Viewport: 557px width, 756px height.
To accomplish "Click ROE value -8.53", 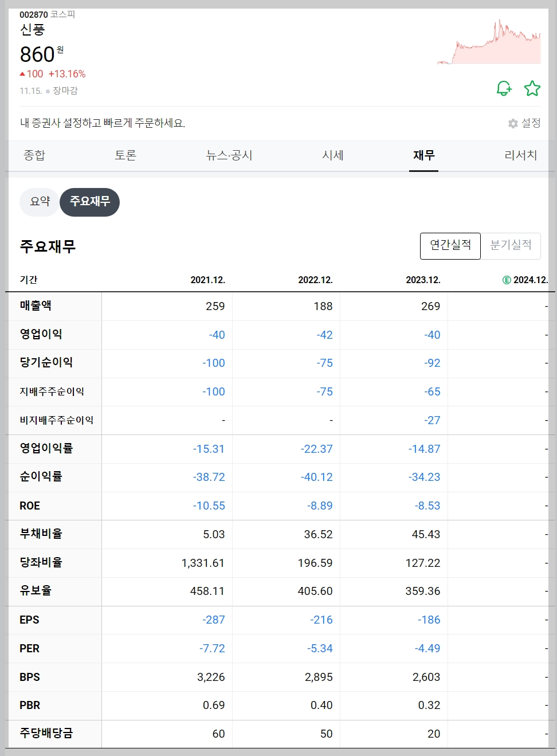I will tap(427, 506).
